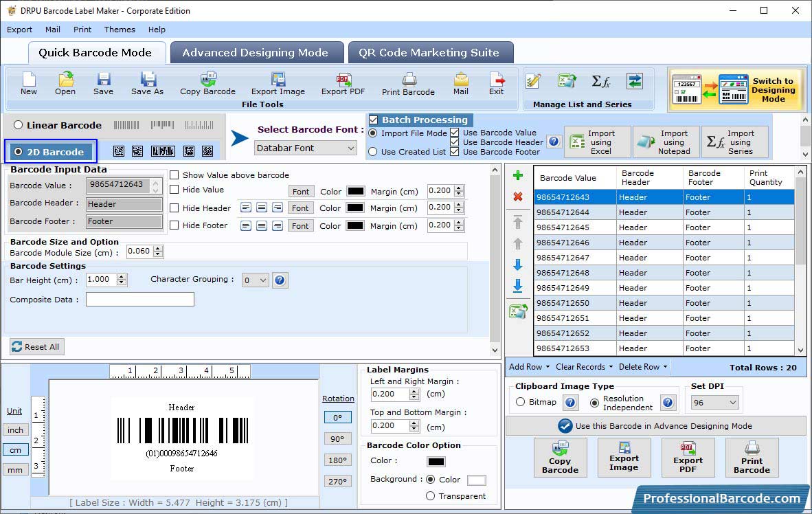Click center-align icon for Hide Footer row
This screenshot has height=514, width=812.
(262, 226)
